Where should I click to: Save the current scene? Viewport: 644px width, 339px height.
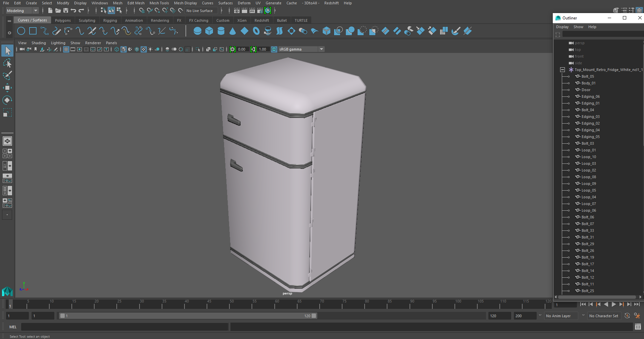pyautogui.click(x=66, y=11)
